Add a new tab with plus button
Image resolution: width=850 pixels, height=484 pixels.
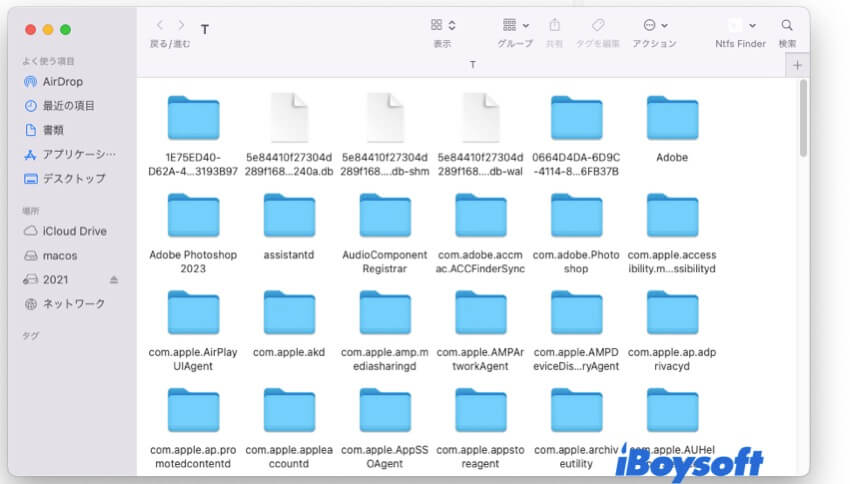(797, 65)
